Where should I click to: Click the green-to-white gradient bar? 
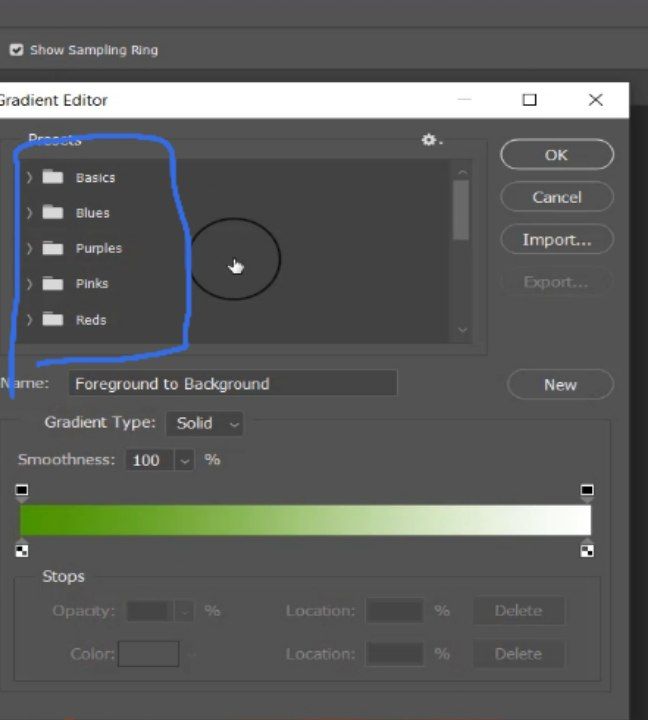[305, 520]
